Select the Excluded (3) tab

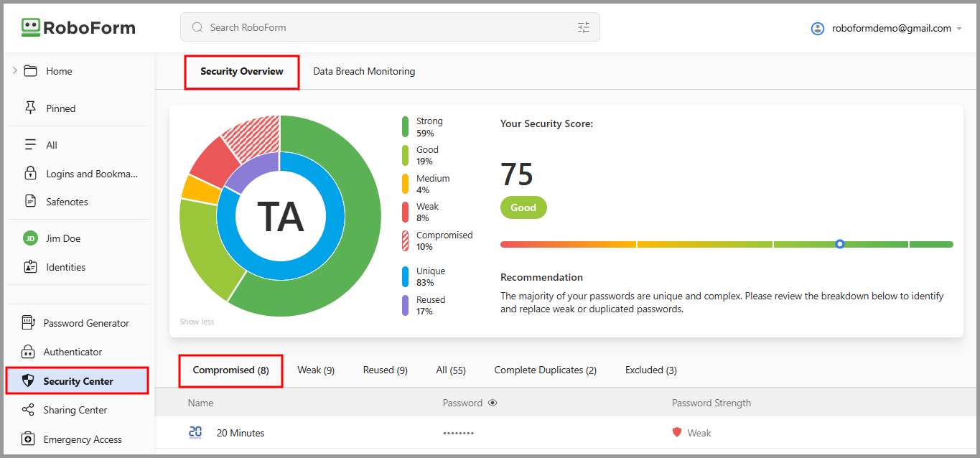click(650, 370)
